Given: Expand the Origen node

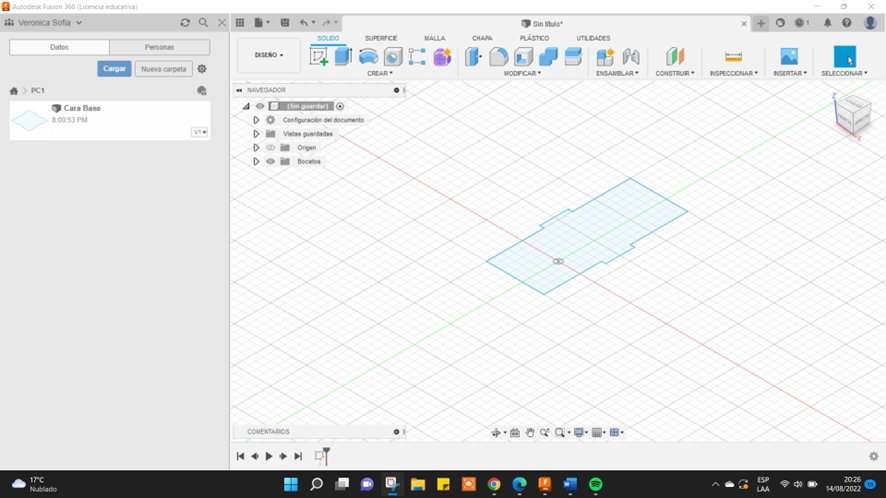Looking at the screenshot, I should click(256, 148).
